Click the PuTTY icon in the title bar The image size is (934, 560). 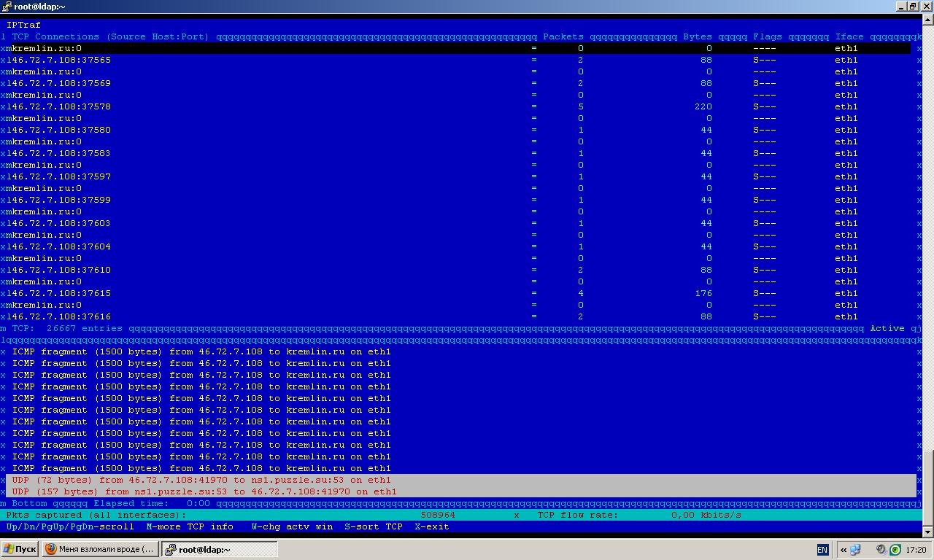[x=7, y=7]
